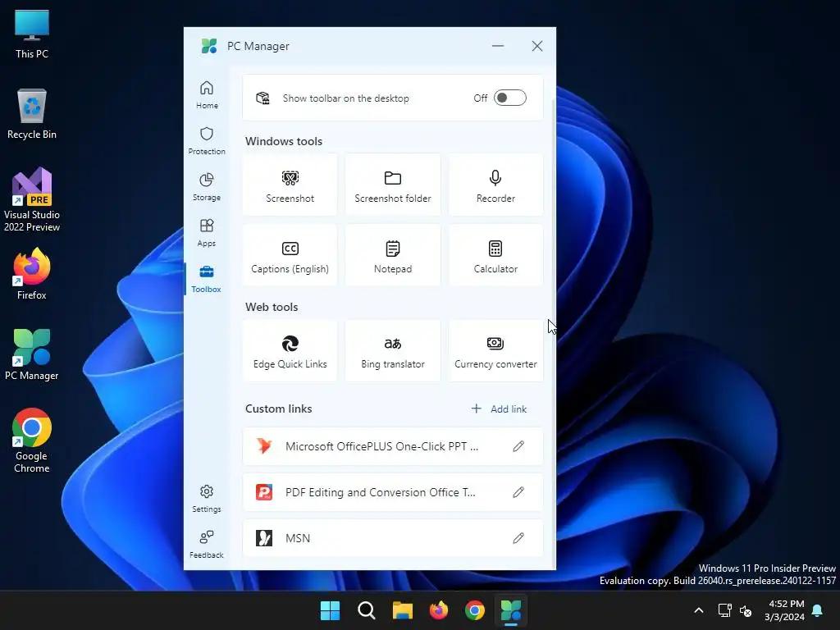This screenshot has width=840, height=630.
Task: Click the muted volume tray icon
Action: point(746,610)
